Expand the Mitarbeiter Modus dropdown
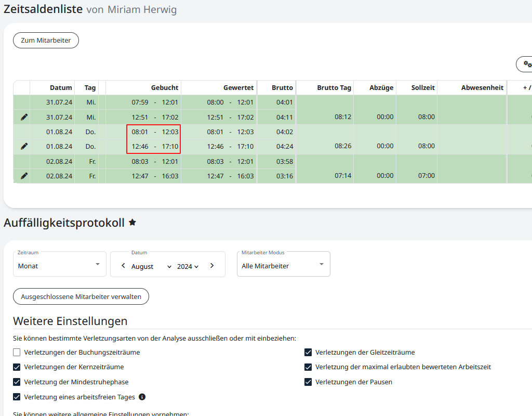The image size is (532, 416). (x=283, y=265)
